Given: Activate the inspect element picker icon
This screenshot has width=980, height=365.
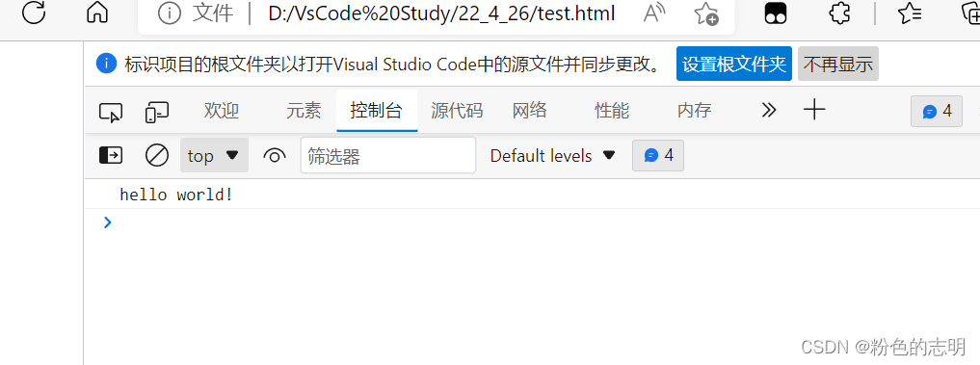Looking at the screenshot, I should [111, 112].
